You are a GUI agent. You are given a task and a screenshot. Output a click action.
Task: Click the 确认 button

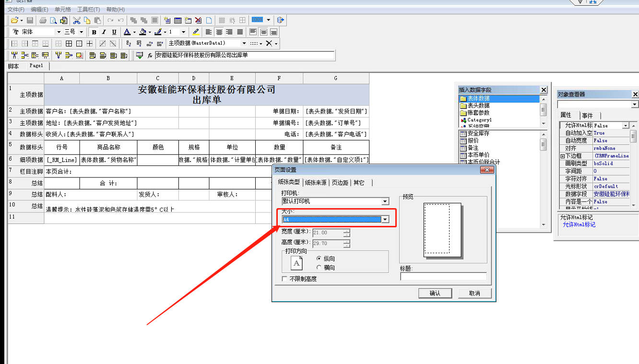coord(435,293)
